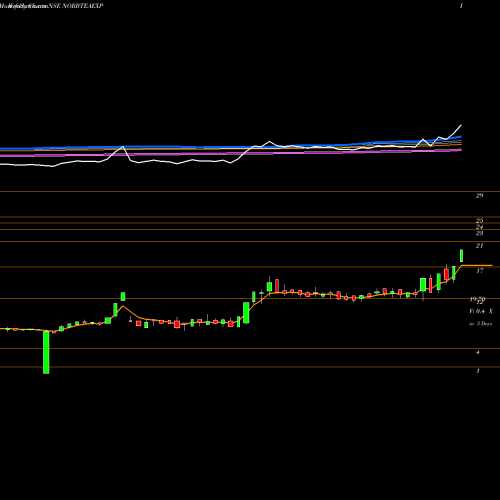Screen dimensions: 500x500
Task: Click the 'in 2 Days' annotation text
Action: [x=480, y=324]
